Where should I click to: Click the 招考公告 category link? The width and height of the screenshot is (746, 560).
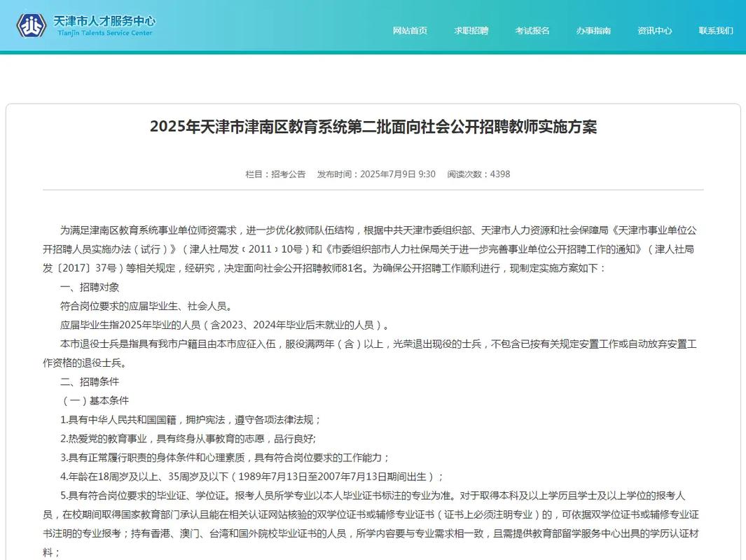pos(290,174)
